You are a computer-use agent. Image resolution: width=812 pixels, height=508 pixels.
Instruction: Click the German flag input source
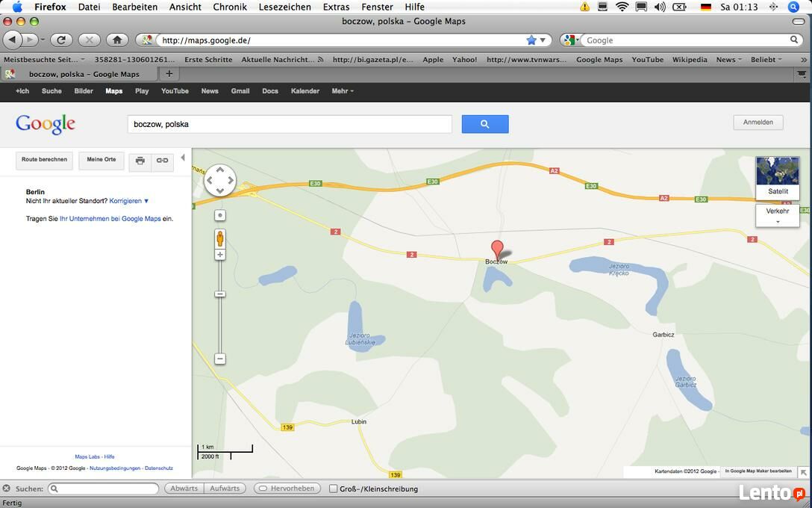(706, 7)
